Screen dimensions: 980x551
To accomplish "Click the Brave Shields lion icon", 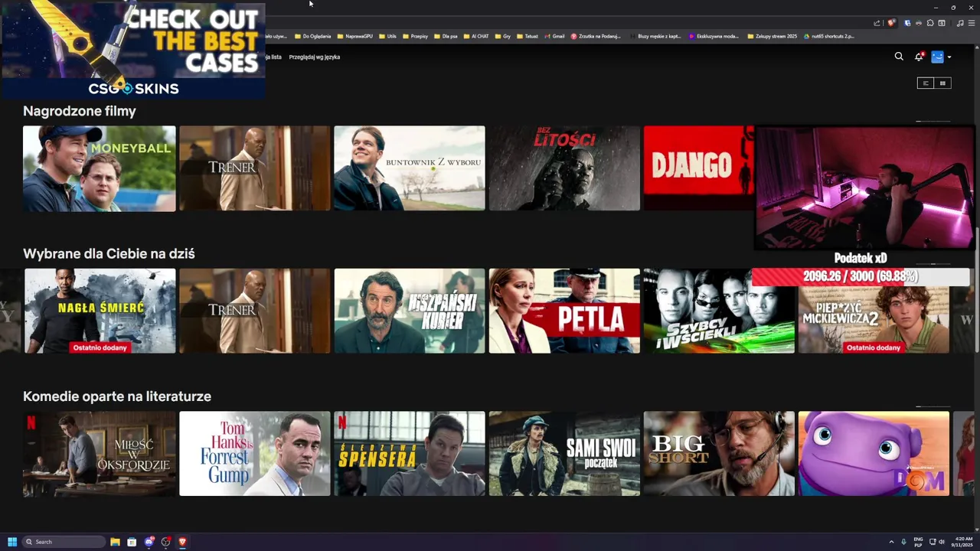I will click(x=891, y=23).
